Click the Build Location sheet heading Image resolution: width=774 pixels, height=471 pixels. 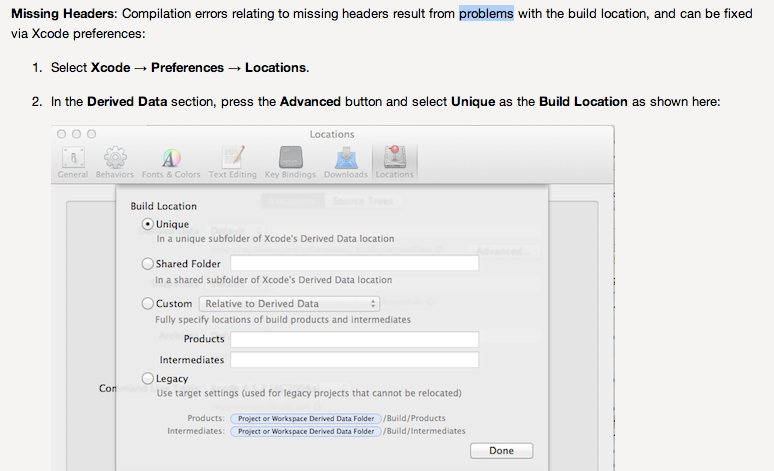tap(163, 206)
